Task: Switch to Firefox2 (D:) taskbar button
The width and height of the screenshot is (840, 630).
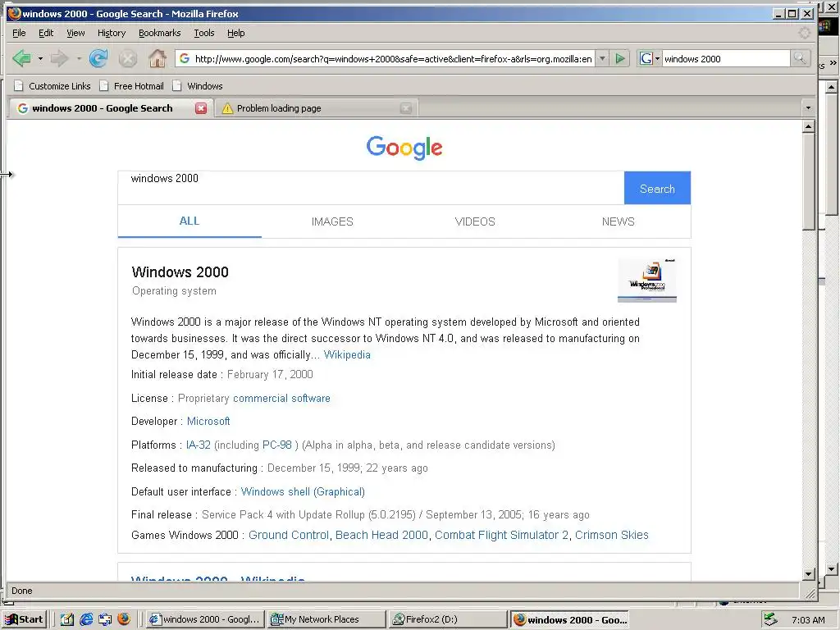Action: point(448,619)
